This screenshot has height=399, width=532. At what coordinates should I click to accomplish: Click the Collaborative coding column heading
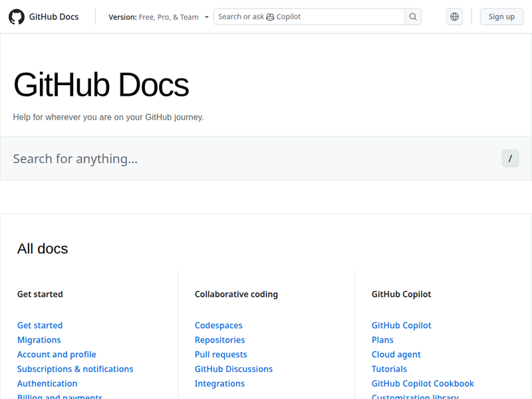point(236,294)
